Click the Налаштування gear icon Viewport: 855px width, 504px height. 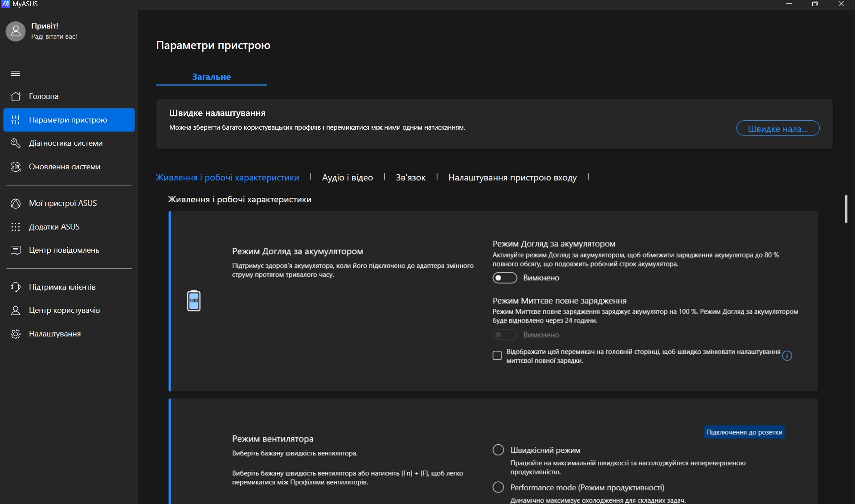pyautogui.click(x=16, y=334)
